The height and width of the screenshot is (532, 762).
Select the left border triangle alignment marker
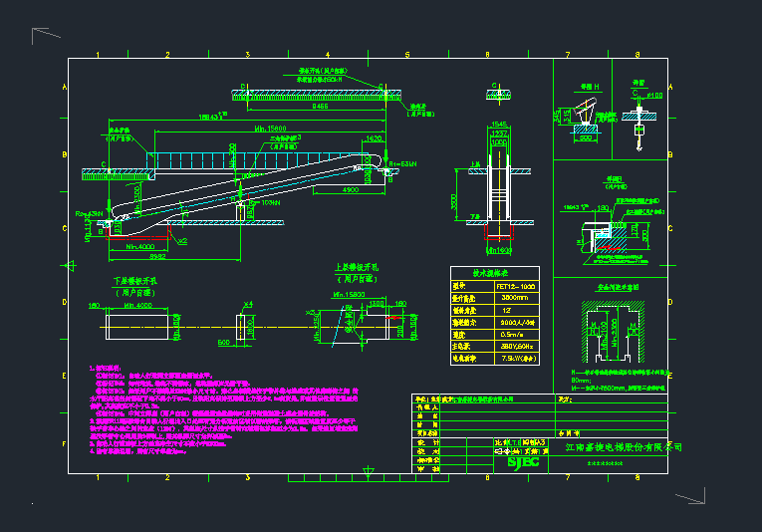(71, 265)
